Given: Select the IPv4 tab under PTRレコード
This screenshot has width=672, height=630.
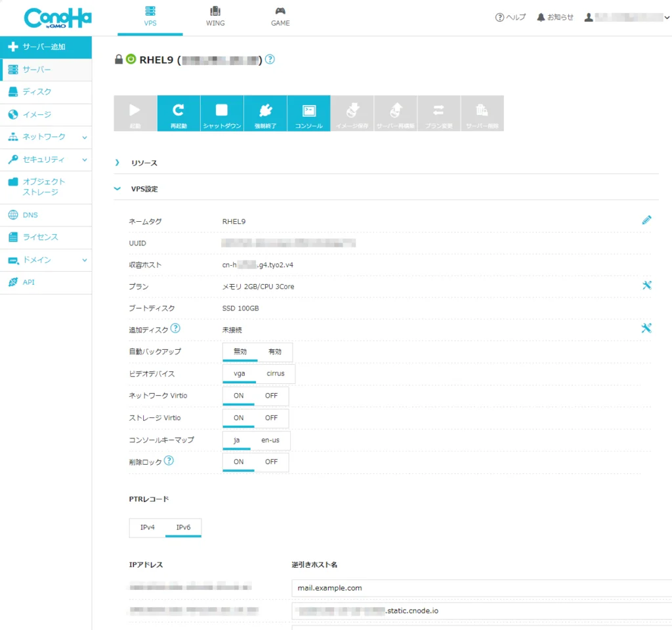Looking at the screenshot, I should 148,527.
